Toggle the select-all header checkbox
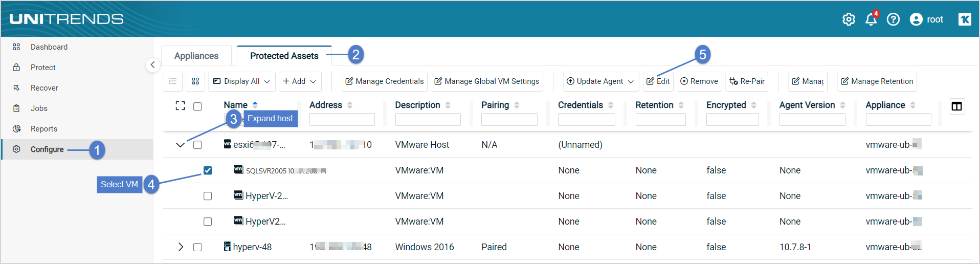 point(197,106)
